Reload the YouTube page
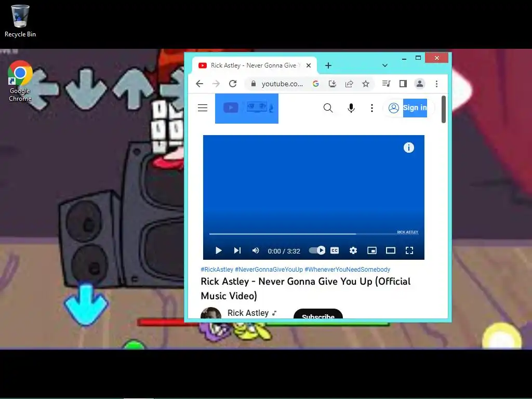 click(233, 84)
